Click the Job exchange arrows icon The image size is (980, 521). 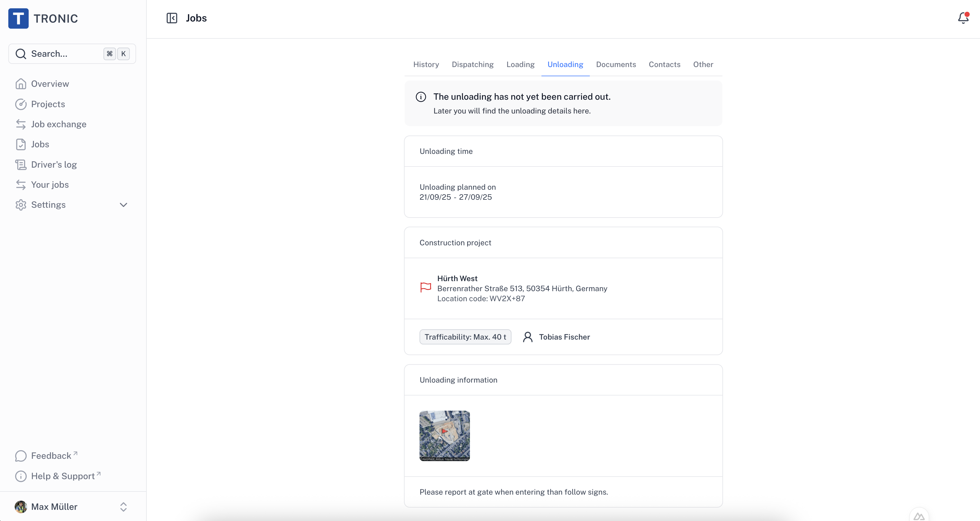pyautogui.click(x=21, y=124)
